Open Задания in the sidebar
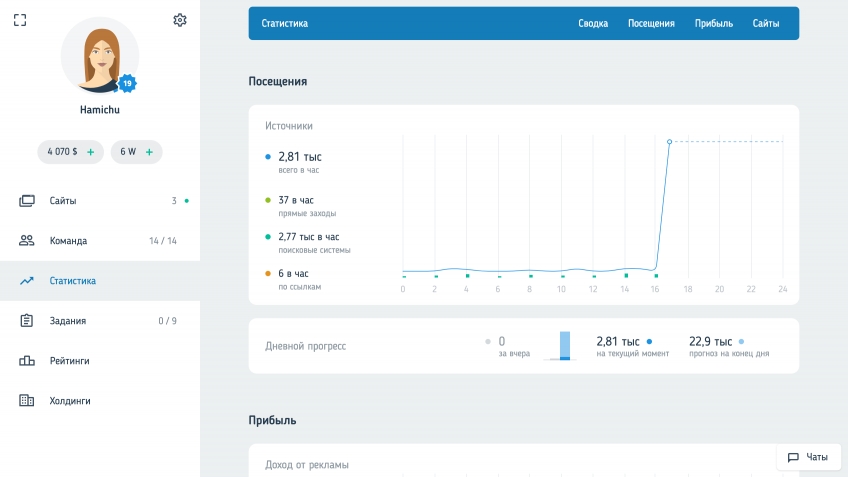Screen dimensions: 848x477 [x=100, y=321]
